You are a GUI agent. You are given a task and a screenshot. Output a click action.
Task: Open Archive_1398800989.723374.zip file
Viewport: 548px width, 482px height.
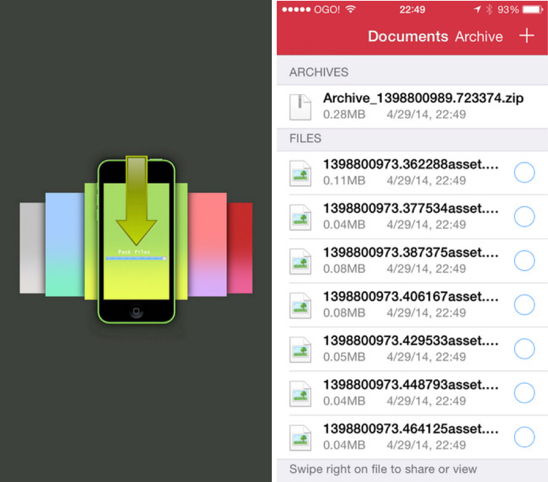[x=412, y=106]
